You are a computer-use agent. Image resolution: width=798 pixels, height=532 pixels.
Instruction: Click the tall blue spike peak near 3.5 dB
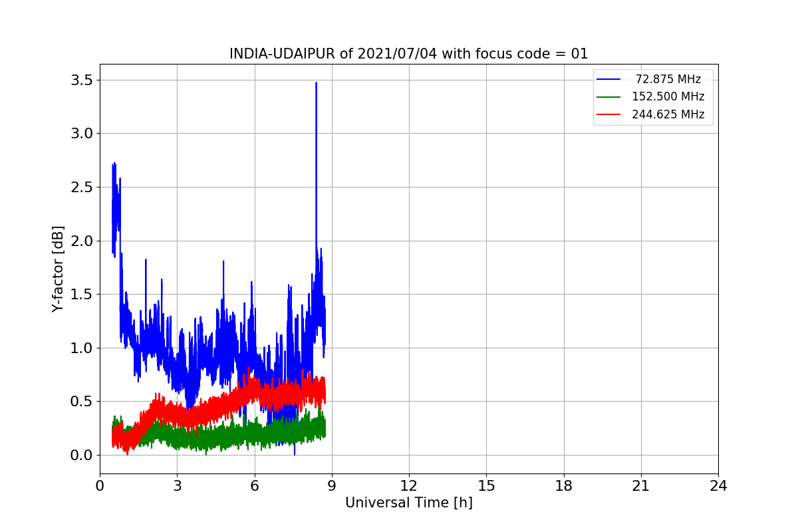tap(316, 84)
